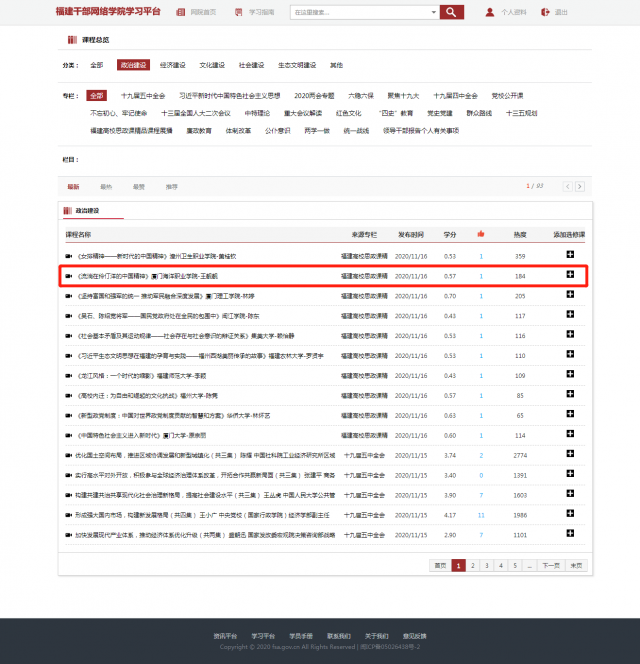Click the 网院首页 home icon
Viewport: 640px width, 664px height.
click(181, 12)
